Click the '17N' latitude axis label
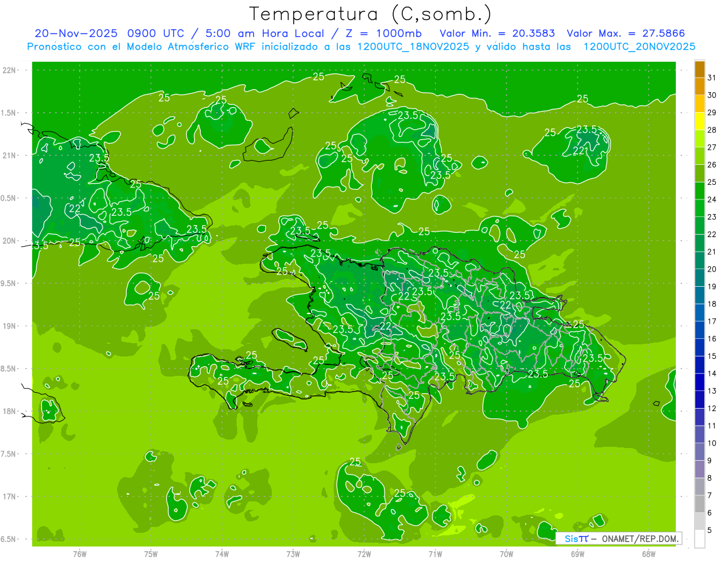The height and width of the screenshot is (562, 728). tap(10, 497)
